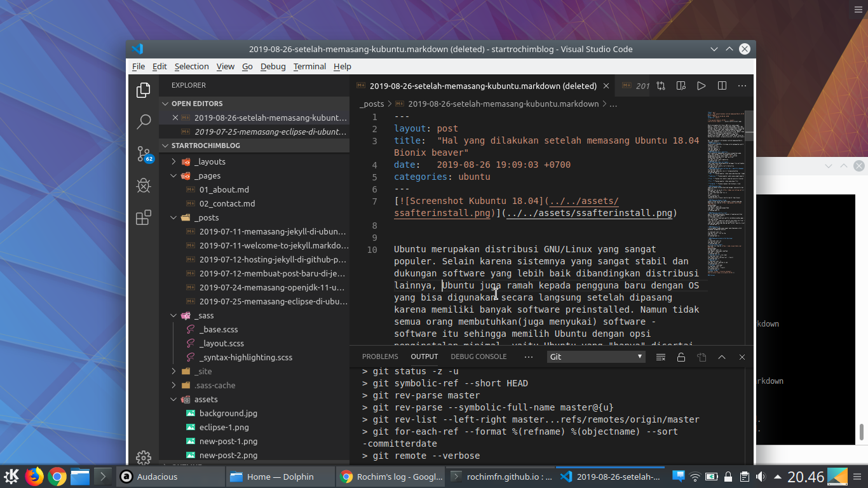Open the Terminal menu
The image size is (868, 488).
[x=309, y=66]
